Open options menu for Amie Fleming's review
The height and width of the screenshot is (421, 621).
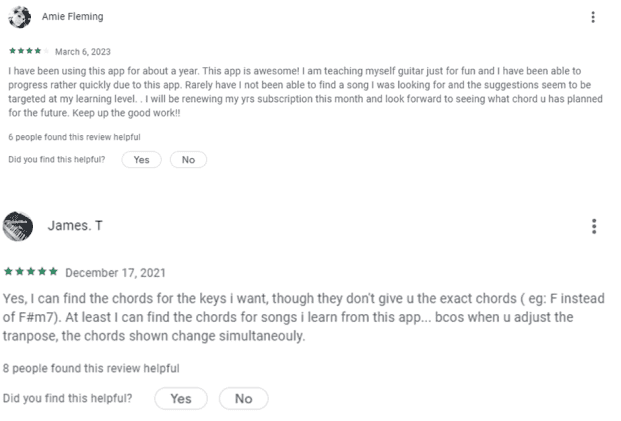pos(593,17)
